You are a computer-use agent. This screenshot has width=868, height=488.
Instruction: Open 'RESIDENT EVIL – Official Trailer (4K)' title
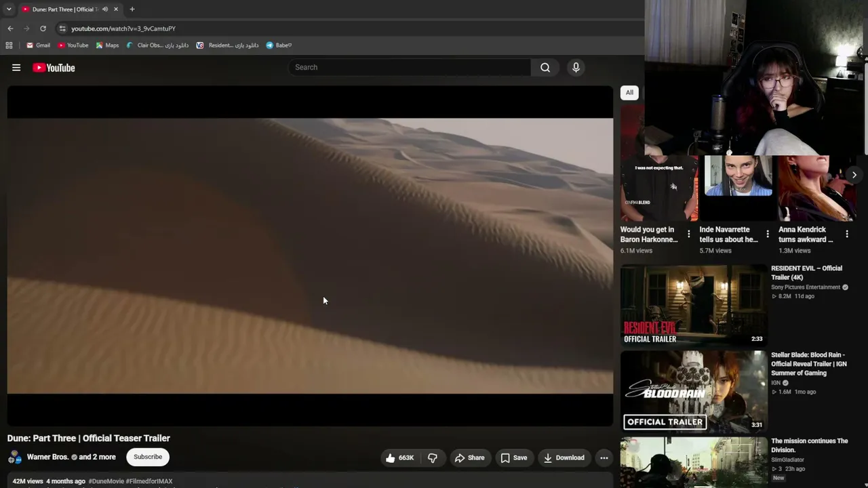click(806, 273)
